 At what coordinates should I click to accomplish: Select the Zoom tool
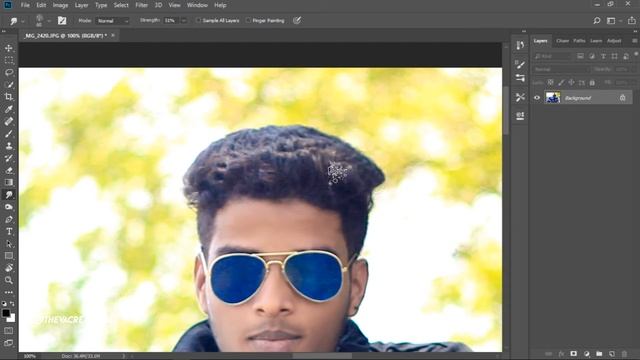click(9, 280)
